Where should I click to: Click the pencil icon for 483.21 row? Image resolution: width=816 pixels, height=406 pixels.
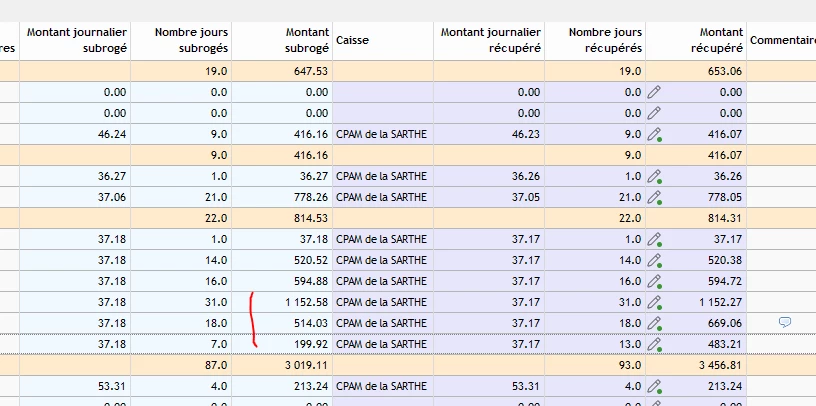pyautogui.click(x=654, y=344)
